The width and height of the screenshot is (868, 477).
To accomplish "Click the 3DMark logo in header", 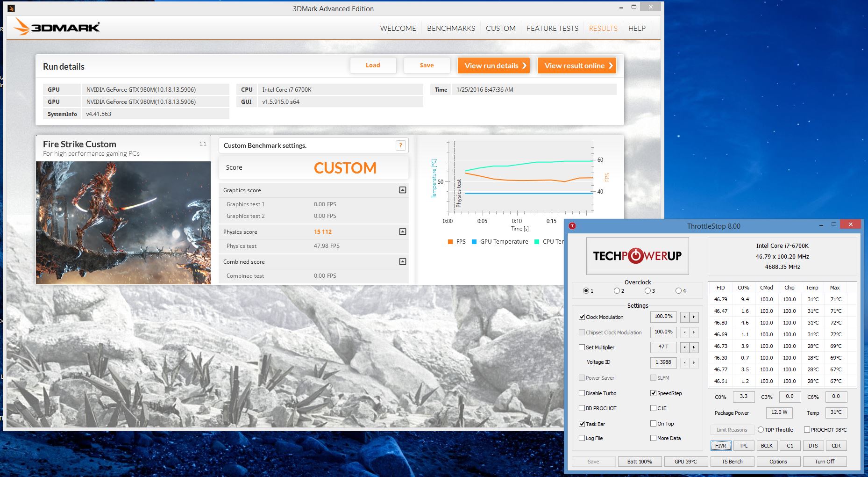I will [x=57, y=27].
